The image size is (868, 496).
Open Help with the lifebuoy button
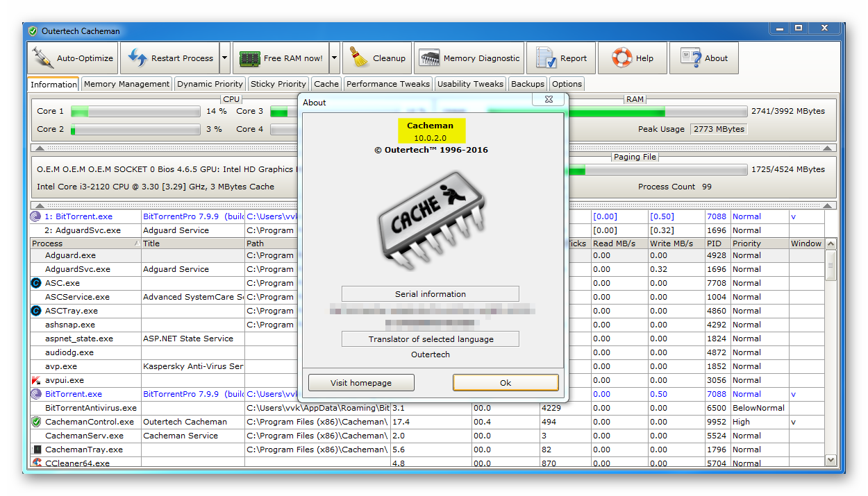pos(633,58)
